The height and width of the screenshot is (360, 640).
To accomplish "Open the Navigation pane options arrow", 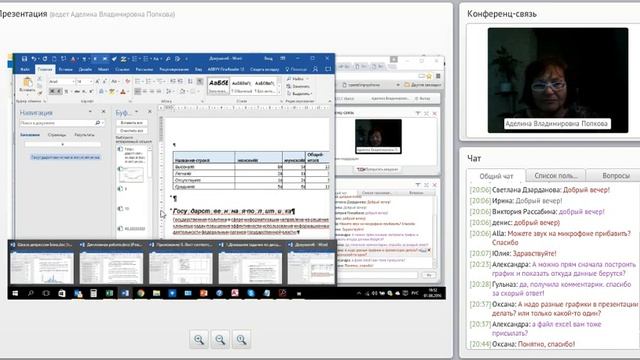I will pyautogui.click(x=90, y=111).
